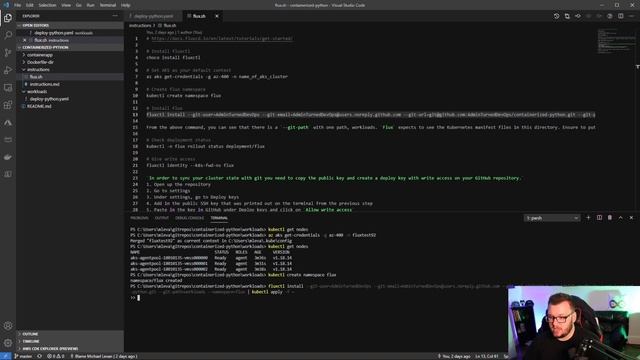Open the Terminal menu
The width and height of the screenshot is (640, 360).
coord(108,5)
